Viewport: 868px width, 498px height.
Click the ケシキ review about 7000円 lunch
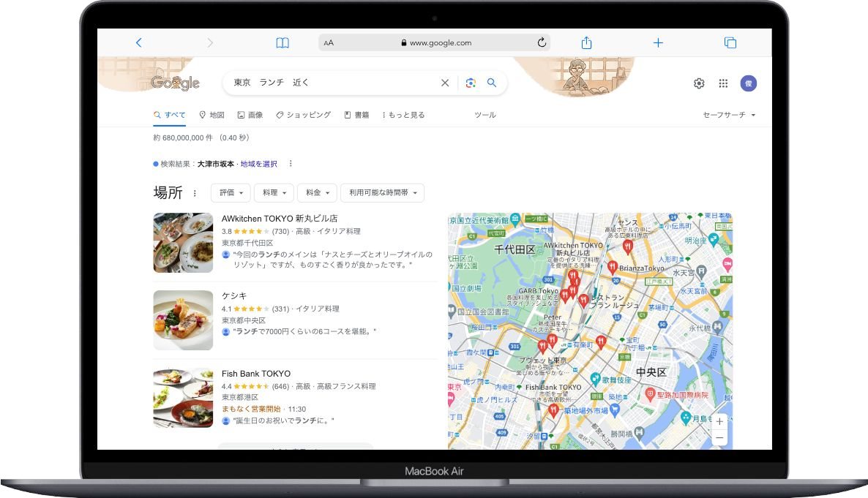coord(304,331)
